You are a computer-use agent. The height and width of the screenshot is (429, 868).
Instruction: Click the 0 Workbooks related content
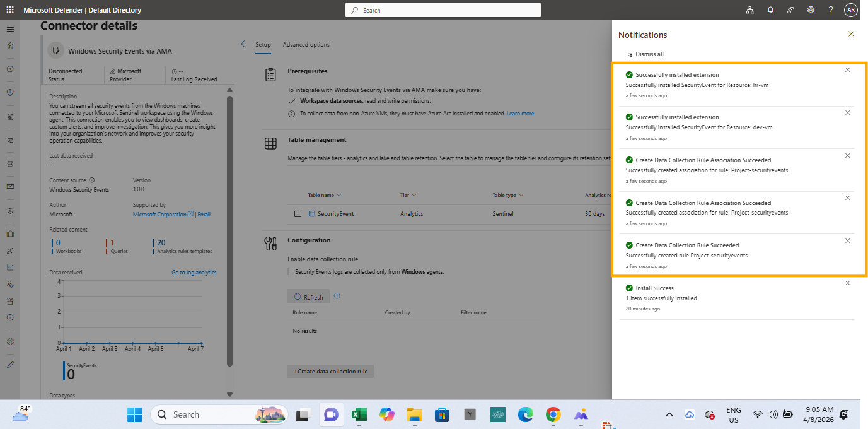[x=66, y=246]
